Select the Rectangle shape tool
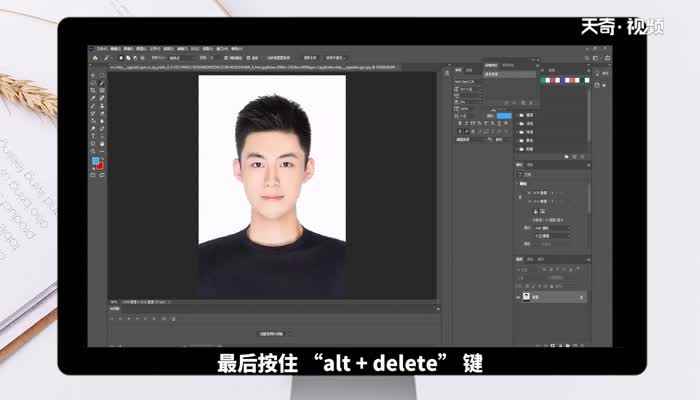The image size is (700, 400). click(93, 144)
